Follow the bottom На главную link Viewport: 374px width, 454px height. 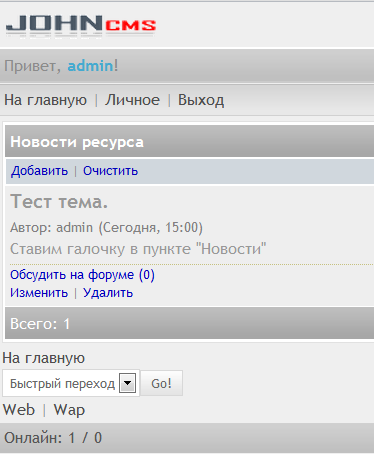click(44, 358)
